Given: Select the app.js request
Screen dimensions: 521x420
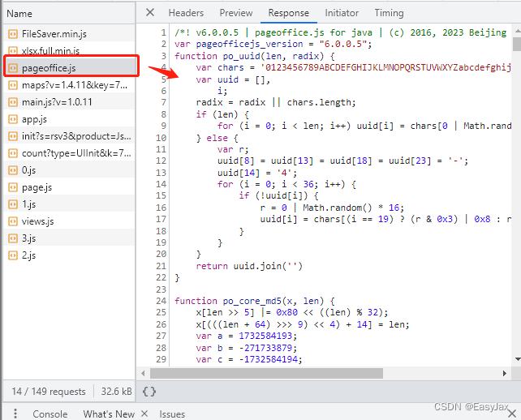Looking at the screenshot, I should point(69,119).
